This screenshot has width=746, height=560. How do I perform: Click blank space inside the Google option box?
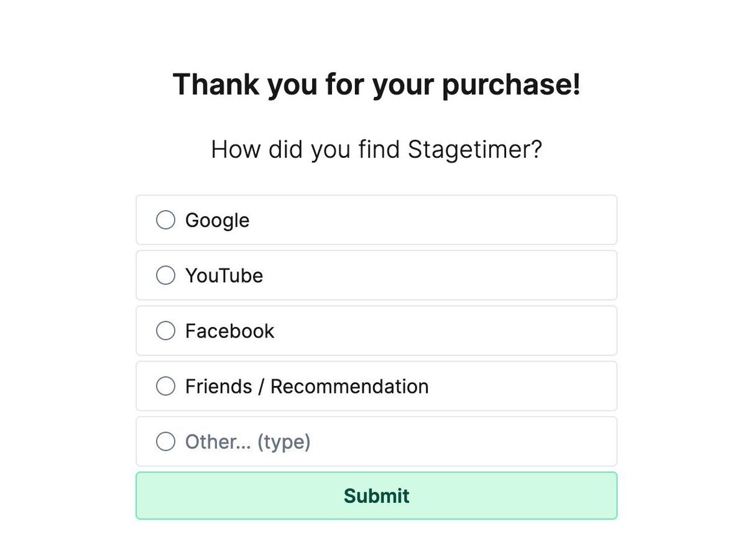tap(466, 220)
